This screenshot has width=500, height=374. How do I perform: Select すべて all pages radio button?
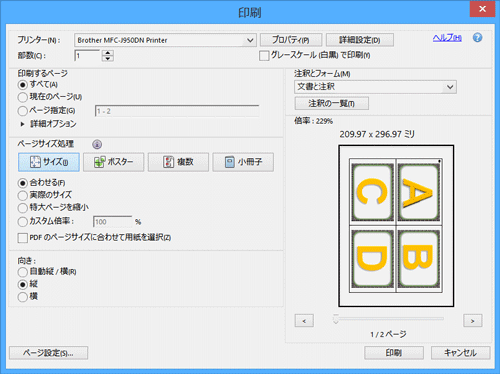tap(22, 85)
